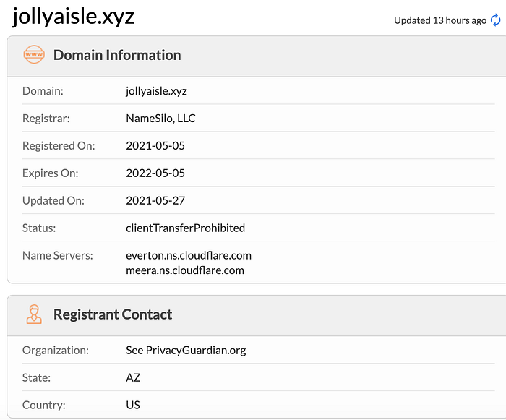Select the Domain Information section header
This screenshot has height=420, width=506.
pos(117,55)
